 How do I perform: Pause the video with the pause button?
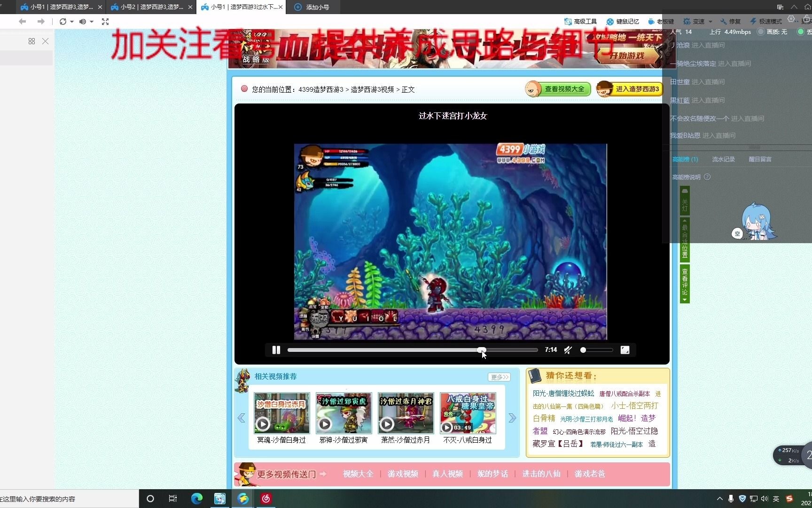[276, 350]
